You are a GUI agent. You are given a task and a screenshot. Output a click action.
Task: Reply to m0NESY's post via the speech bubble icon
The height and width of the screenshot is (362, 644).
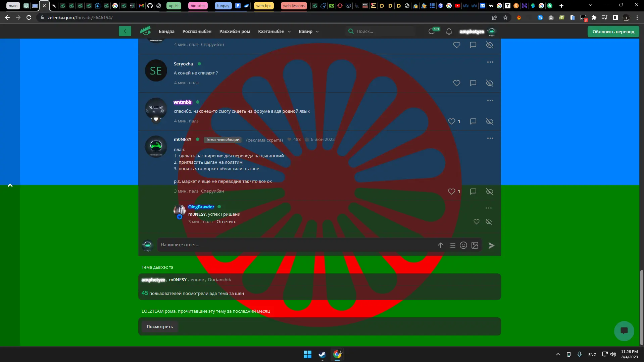pos(473,191)
